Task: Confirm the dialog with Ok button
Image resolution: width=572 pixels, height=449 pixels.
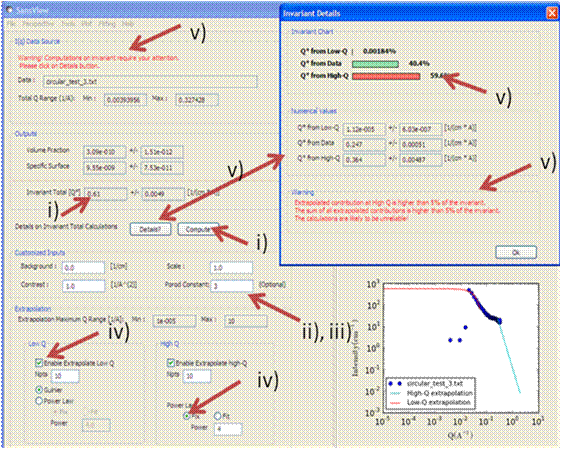Action: click(516, 252)
